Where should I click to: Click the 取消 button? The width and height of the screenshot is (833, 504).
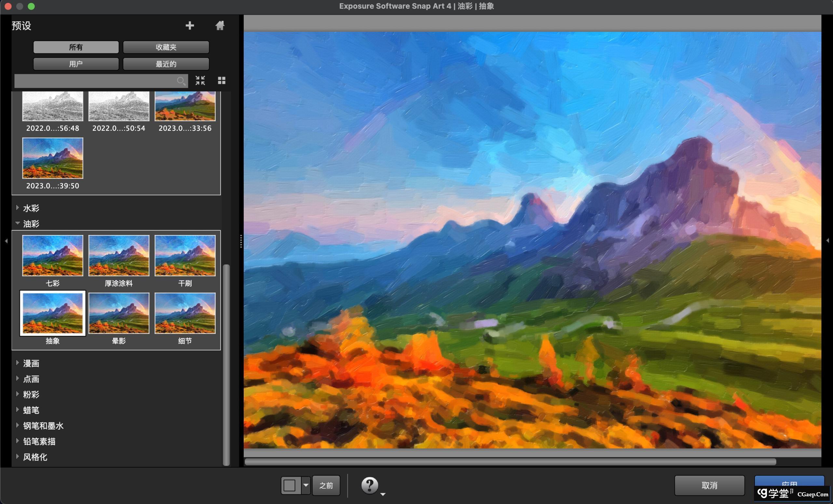click(709, 485)
